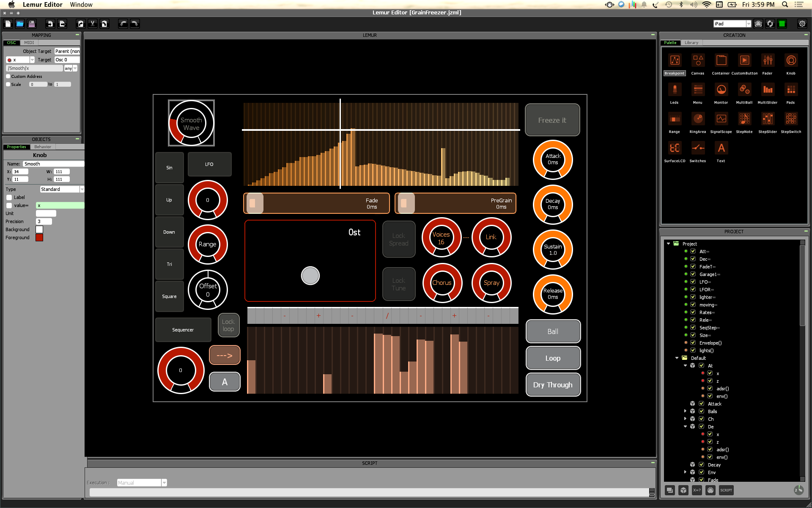Expand the Balls tree item

point(685,411)
